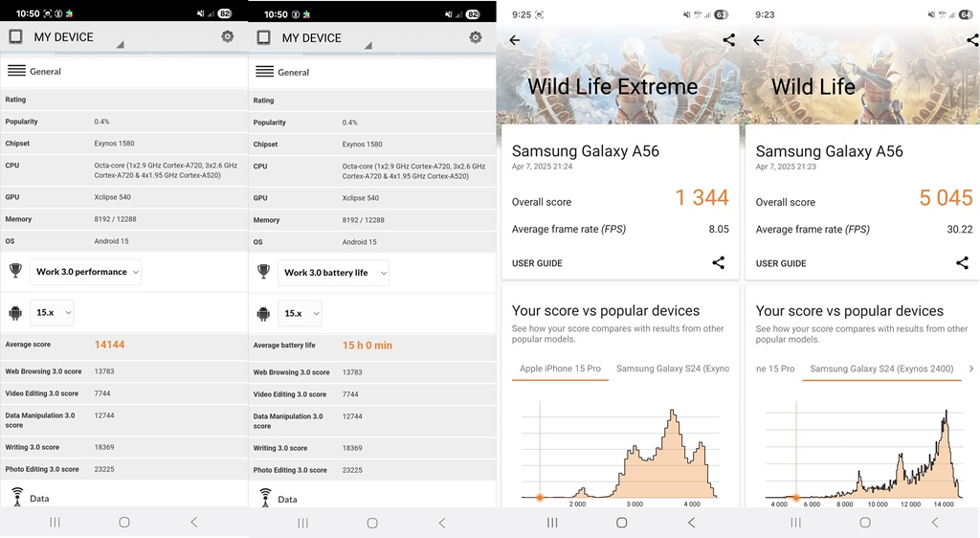Tap frame rate value 8.05
This screenshot has height=538, width=980.
point(719,229)
